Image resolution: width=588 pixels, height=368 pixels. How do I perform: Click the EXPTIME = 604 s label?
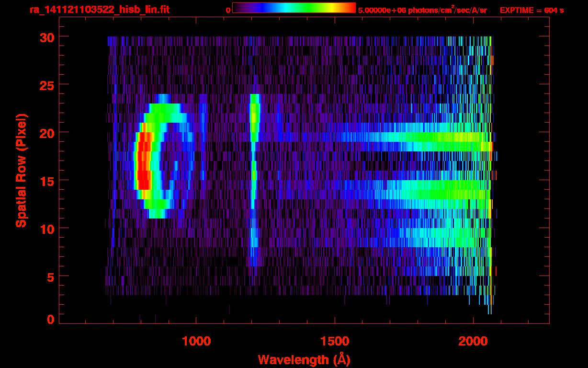[531, 10]
